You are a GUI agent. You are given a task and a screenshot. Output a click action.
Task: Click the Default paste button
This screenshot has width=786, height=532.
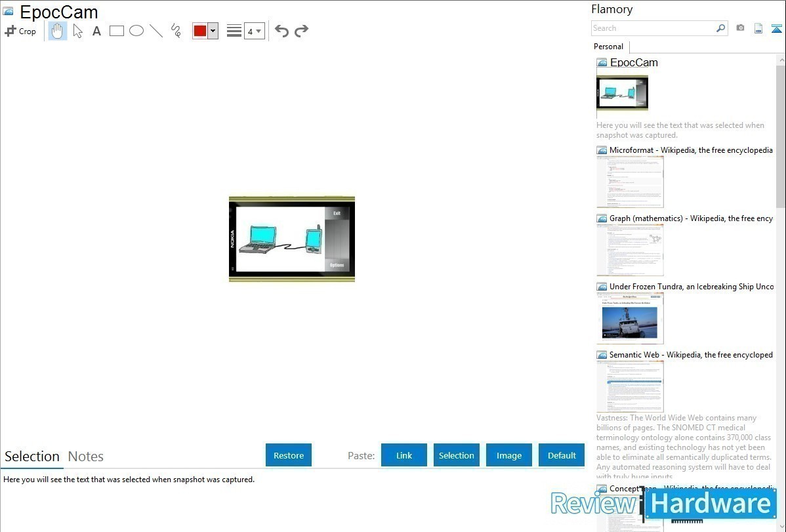pos(562,455)
